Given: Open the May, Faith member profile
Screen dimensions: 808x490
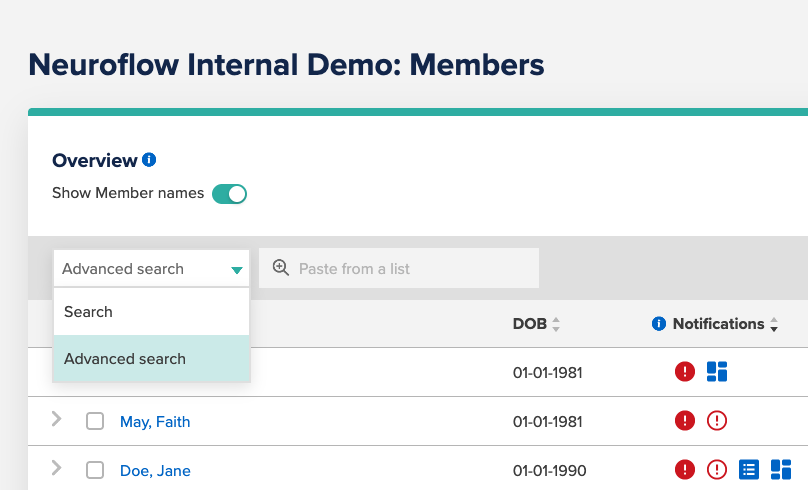Looking at the screenshot, I should 155,422.
